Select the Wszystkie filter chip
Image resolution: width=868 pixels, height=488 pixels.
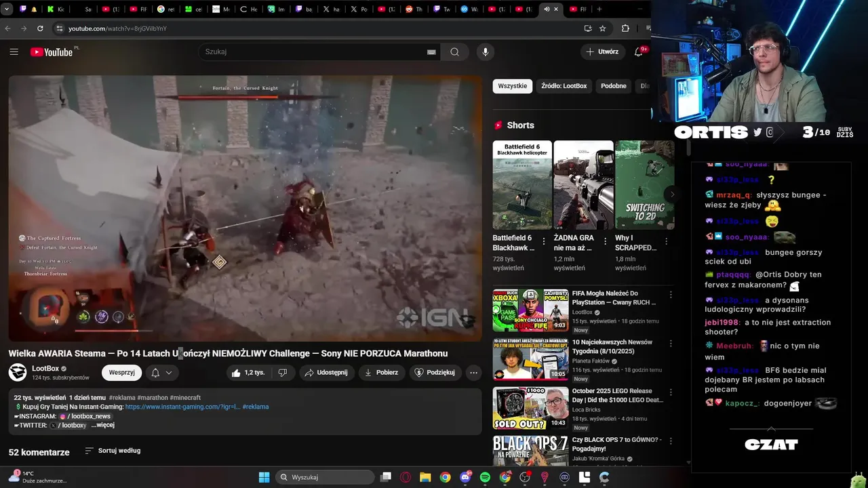(x=513, y=86)
